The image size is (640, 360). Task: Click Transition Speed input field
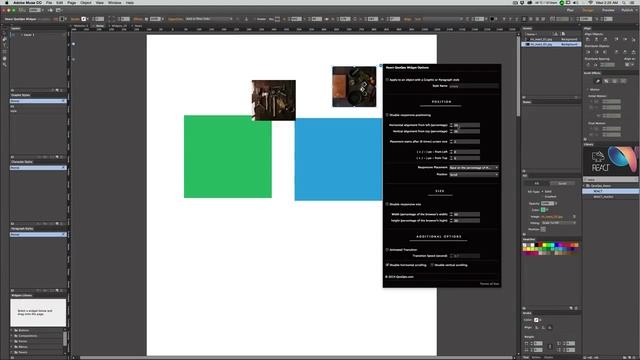click(x=466, y=256)
